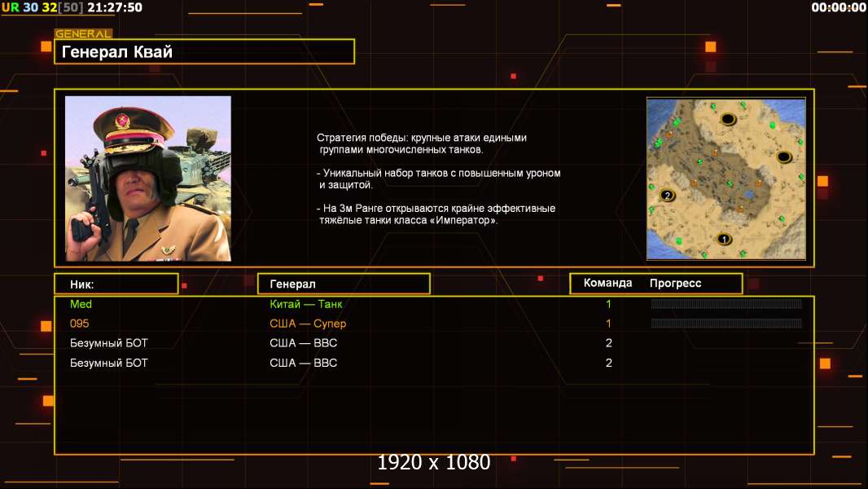Click the team number in 095's row
The image size is (868, 489).
[x=608, y=324]
